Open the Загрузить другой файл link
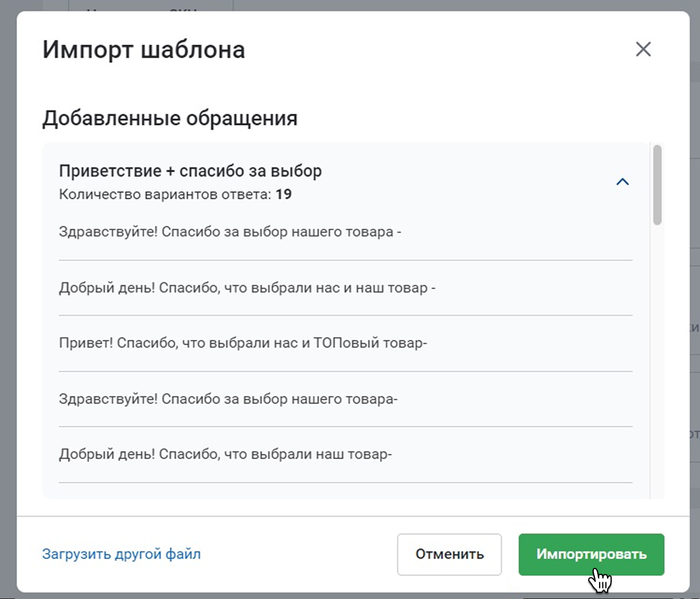This screenshot has width=700, height=599. pos(121,554)
